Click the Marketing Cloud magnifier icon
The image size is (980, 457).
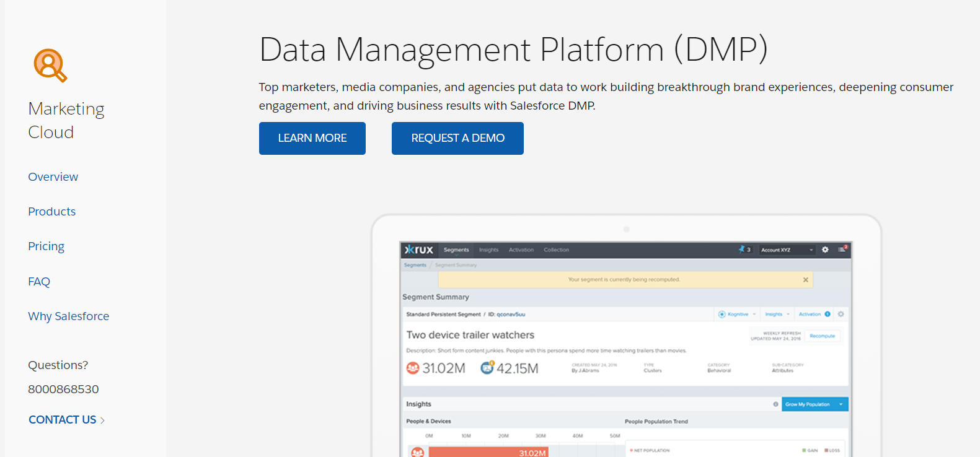(50, 65)
